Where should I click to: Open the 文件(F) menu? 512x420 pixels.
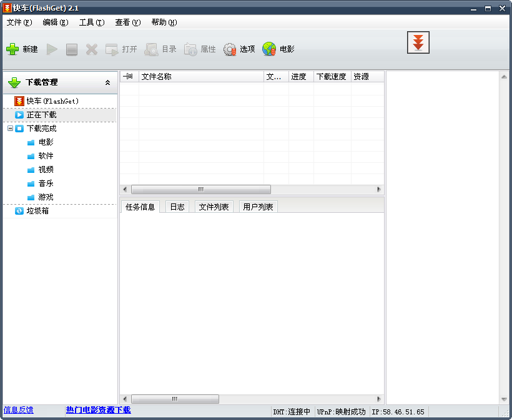[19, 22]
